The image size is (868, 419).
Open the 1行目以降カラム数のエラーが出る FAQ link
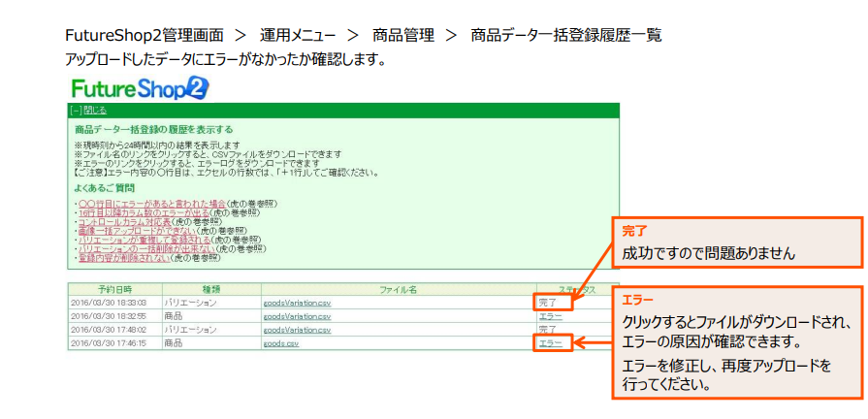point(145,212)
